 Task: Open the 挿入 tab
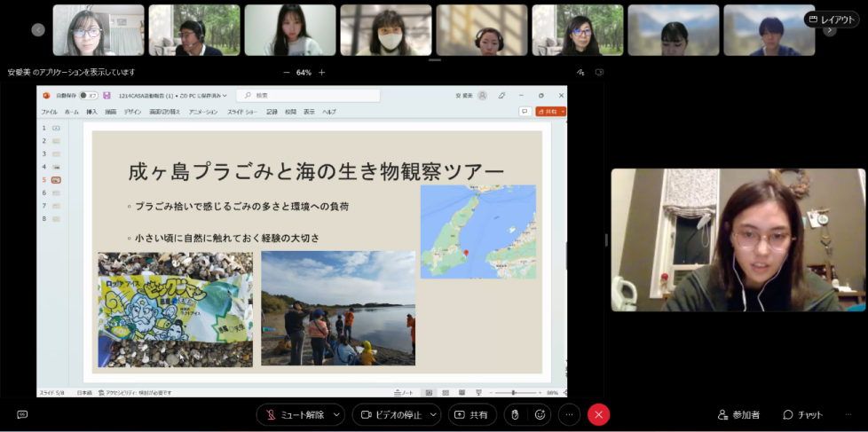click(x=92, y=112)
